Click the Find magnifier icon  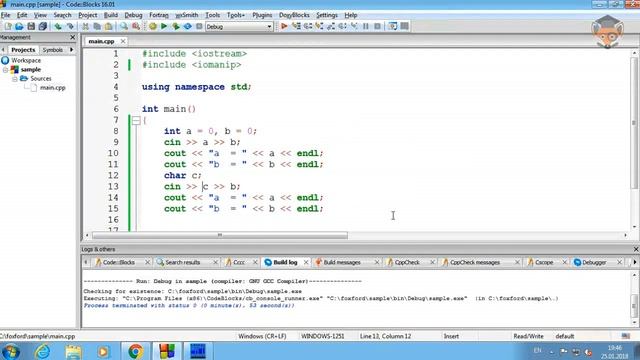click(x=124, y=27)
